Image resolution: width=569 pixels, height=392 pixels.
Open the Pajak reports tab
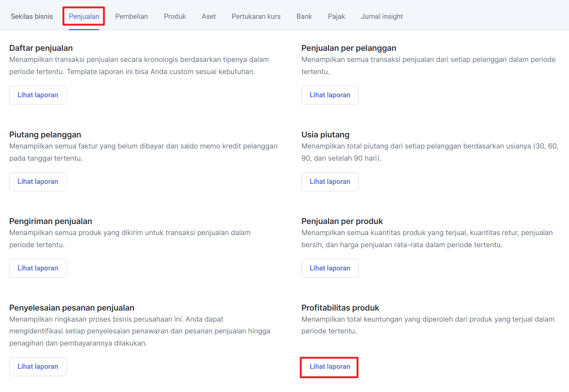(x=336, y=17)
